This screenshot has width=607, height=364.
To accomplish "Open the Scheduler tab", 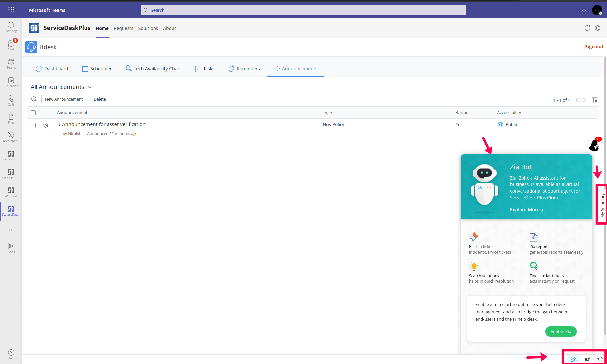I will click(97, 69).
